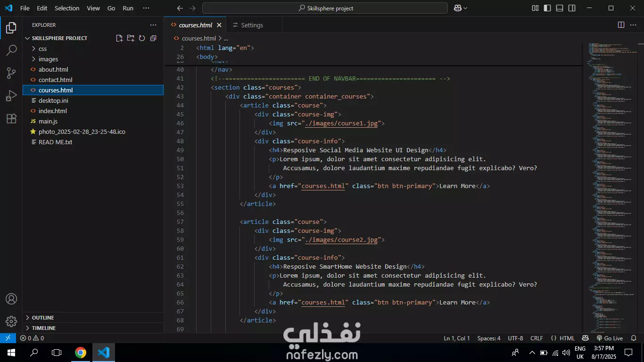Open the Accounts menu icon

pos(11,299)
